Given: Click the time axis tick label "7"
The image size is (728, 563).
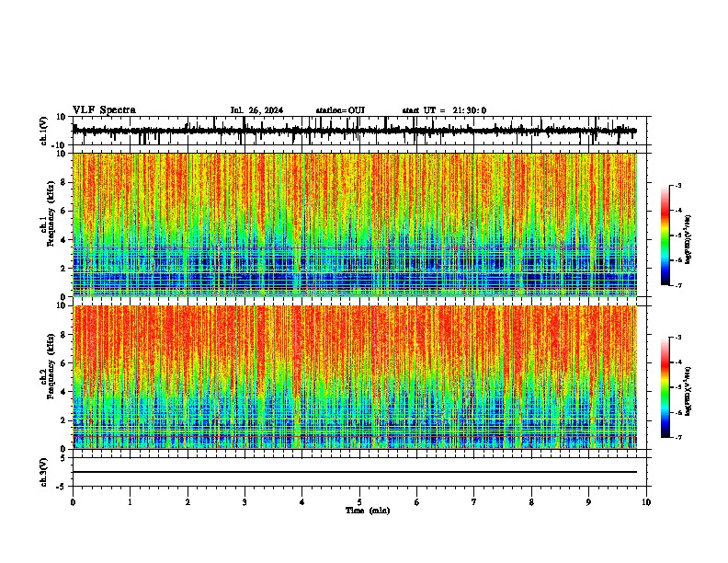Looking at the screenshot, I should point(474,502).
